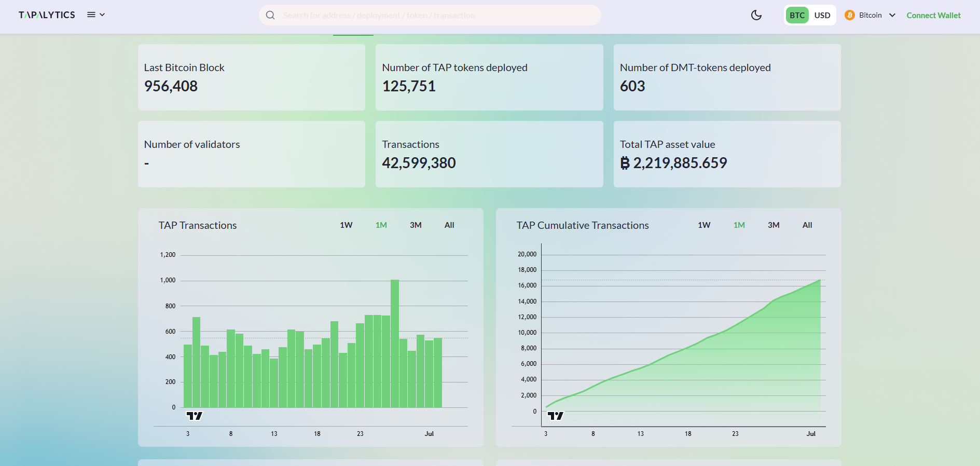Click the 1,200 axis label in Transactions chart
The width and height of the screenshot is (980, 466).
[x=168, y=255]
